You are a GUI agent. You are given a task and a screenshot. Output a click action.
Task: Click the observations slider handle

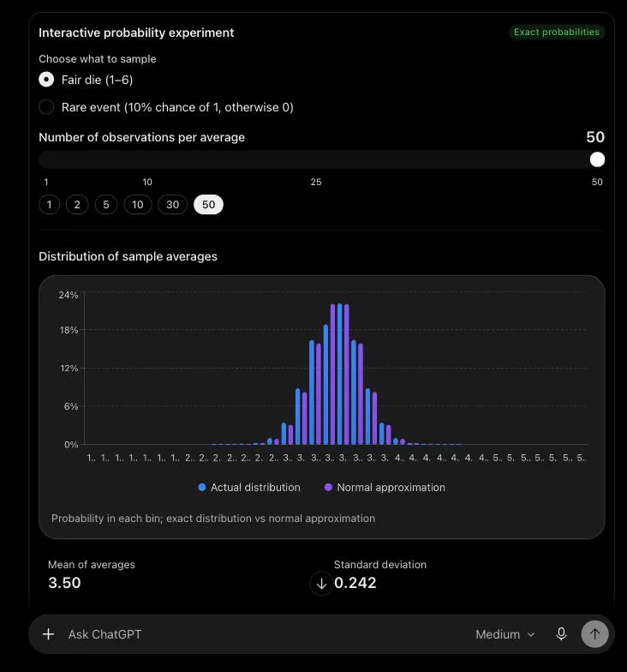[597, 159]
